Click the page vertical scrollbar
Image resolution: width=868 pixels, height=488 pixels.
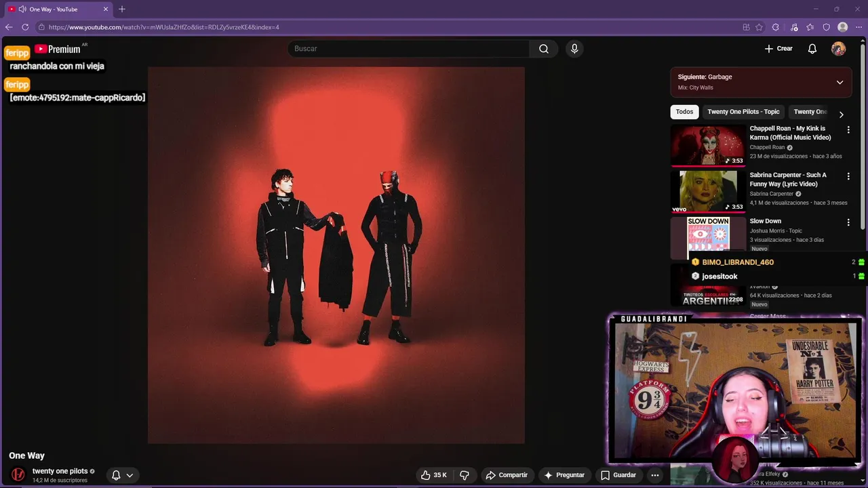863,136
